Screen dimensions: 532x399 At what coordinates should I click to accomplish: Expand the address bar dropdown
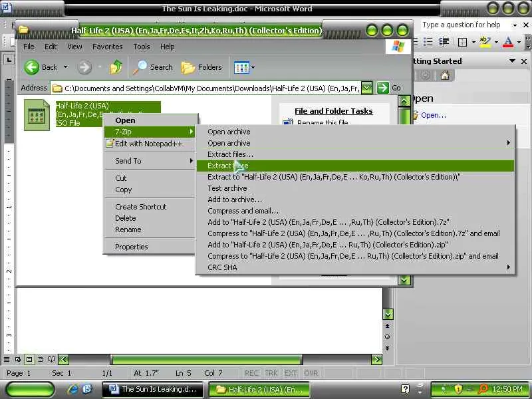pyautogui.click(x=366, y=88)
